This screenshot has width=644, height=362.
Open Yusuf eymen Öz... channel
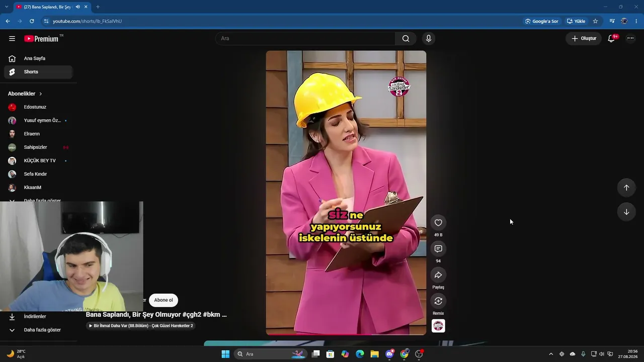38,121
